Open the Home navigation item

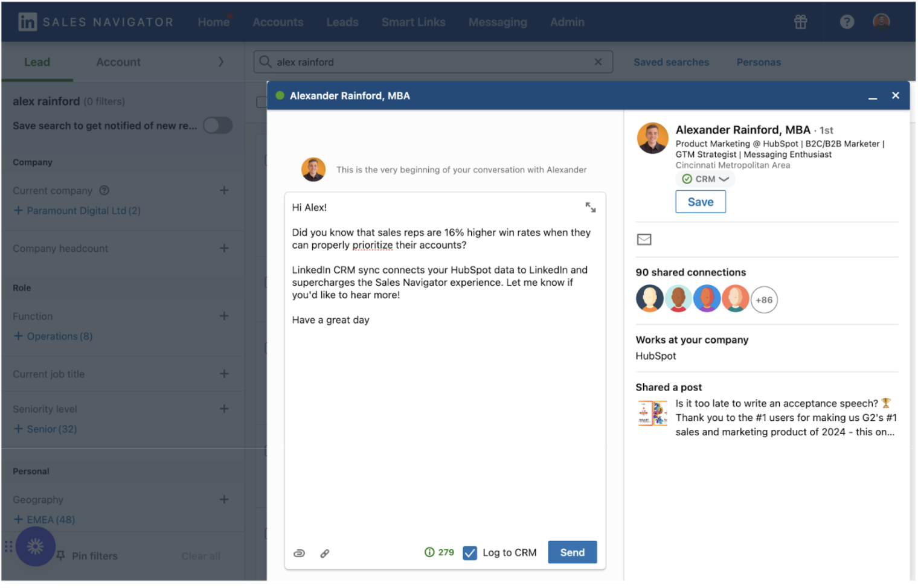[x=214, y=22]
